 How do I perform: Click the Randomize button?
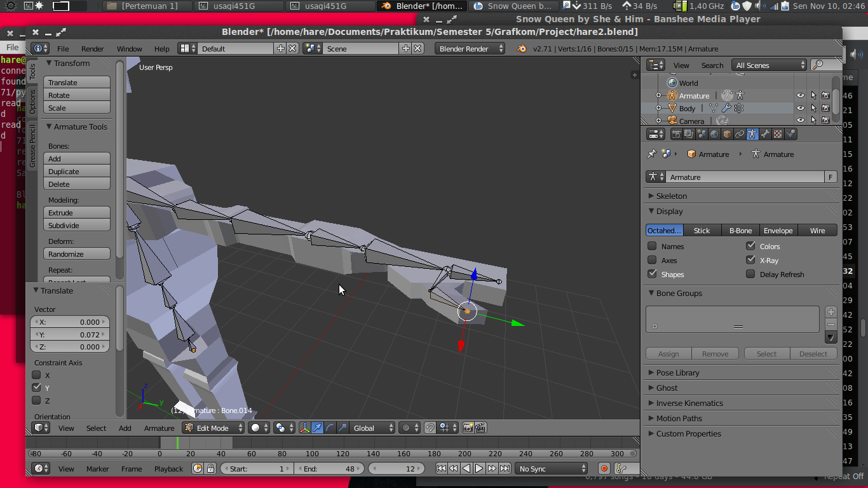77,254
